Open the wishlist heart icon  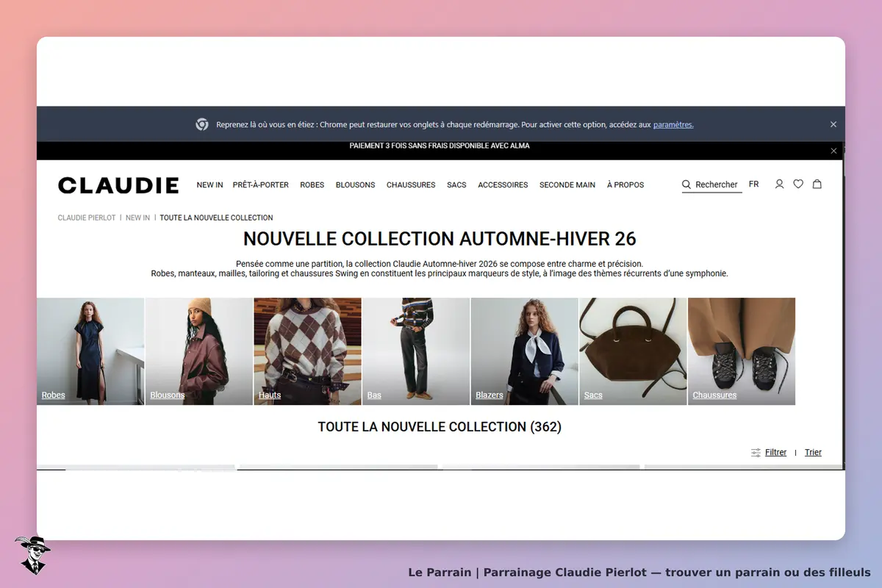pos(798,184)
